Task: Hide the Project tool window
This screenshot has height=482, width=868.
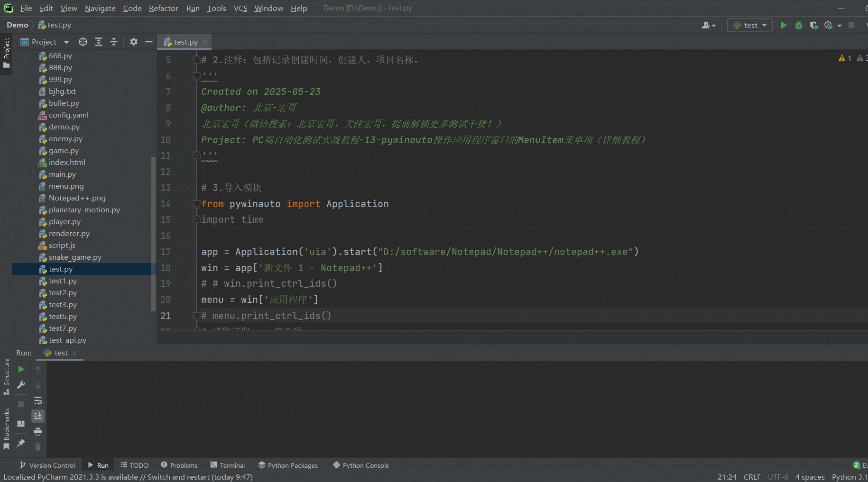Action: point(149,42)
